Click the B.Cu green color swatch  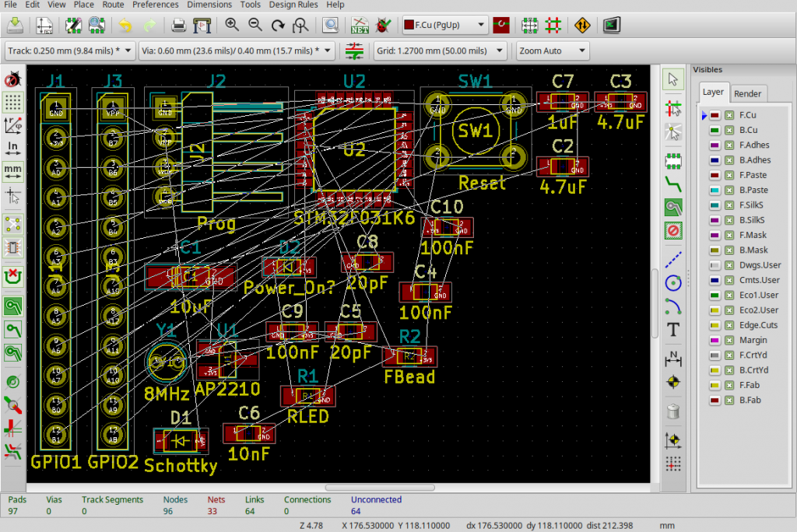[714, 130]
